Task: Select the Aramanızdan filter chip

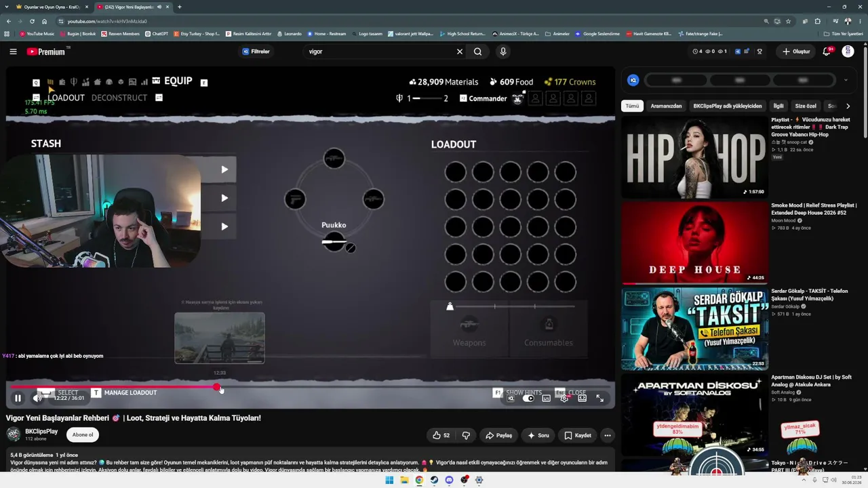Action: pyautogui.click(x=666, y=106)
